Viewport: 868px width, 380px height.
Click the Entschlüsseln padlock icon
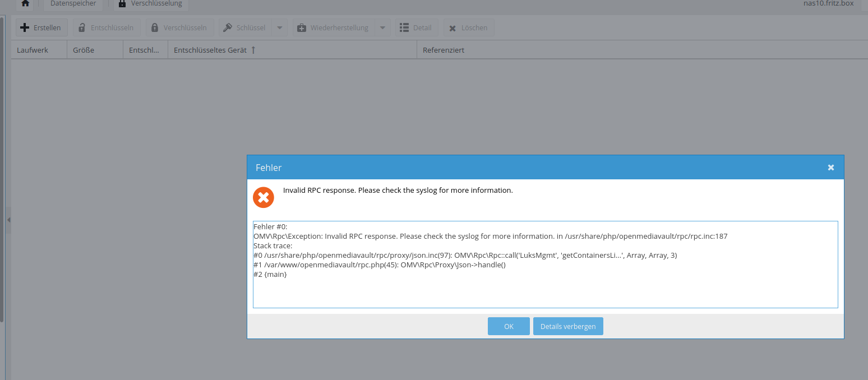[x=82, y=27]
